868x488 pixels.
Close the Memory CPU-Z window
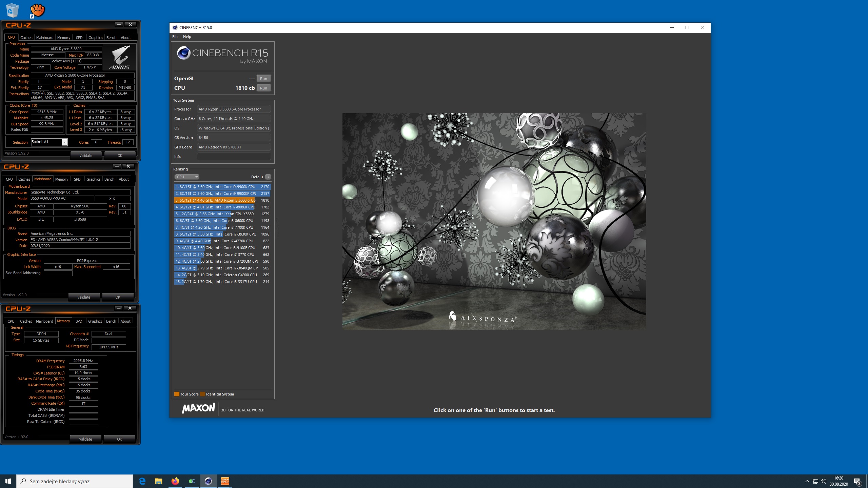[x=130, y=308]
